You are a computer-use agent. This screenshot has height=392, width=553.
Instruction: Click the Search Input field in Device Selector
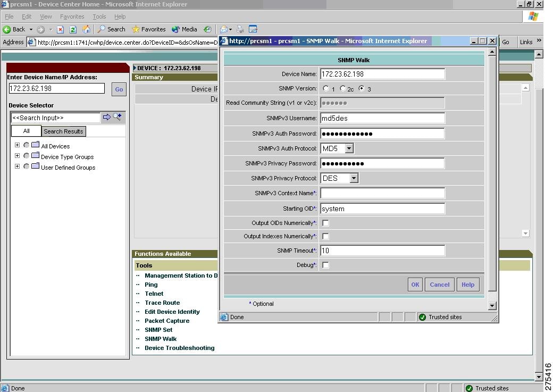pyautogui.click(x=56, y=118)
